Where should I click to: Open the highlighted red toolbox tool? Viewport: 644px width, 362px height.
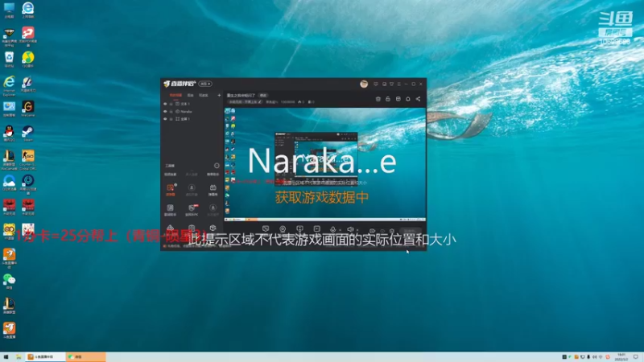click(x=170, y=190)
